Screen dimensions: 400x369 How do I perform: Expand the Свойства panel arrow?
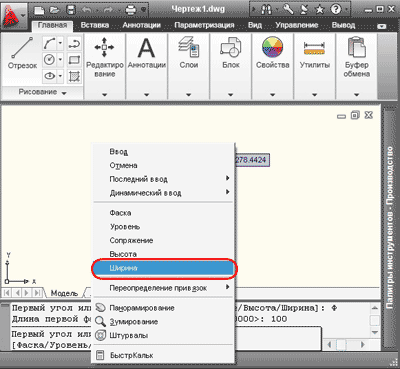(273, 95)
